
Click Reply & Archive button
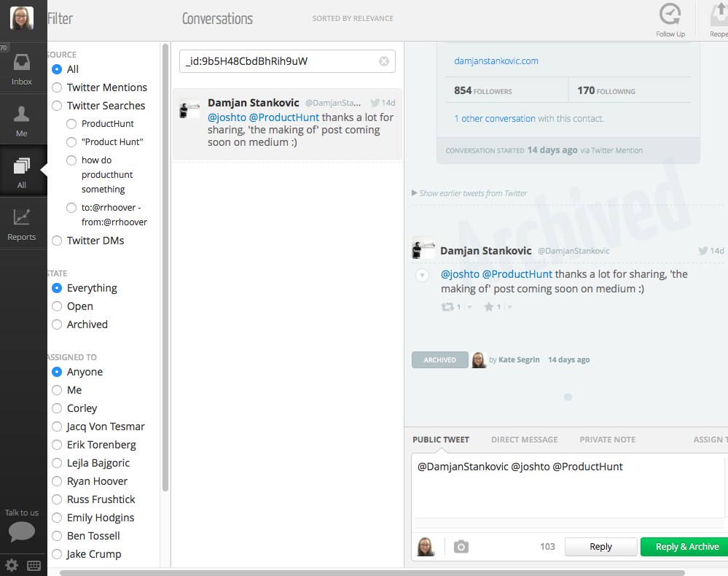tap(684, 547)
